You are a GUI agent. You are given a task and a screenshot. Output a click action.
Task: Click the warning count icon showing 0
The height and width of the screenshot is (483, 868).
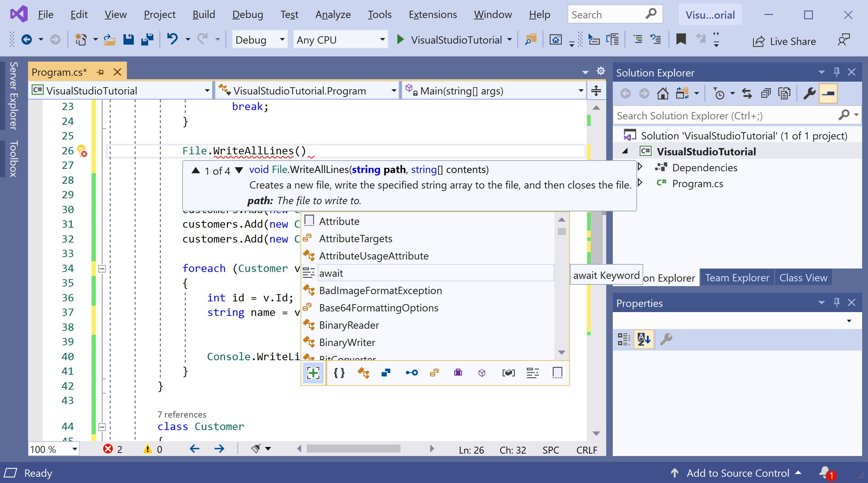point(147,449)
